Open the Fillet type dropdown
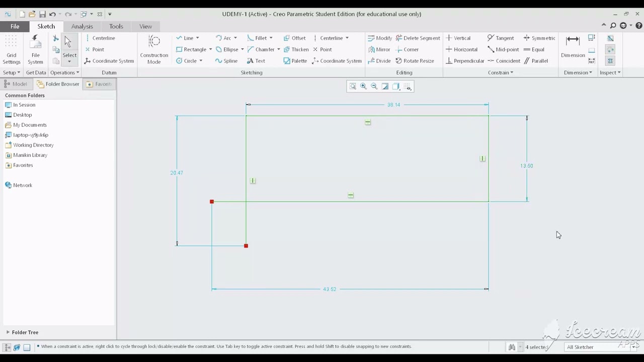 [x=271, y=38]
